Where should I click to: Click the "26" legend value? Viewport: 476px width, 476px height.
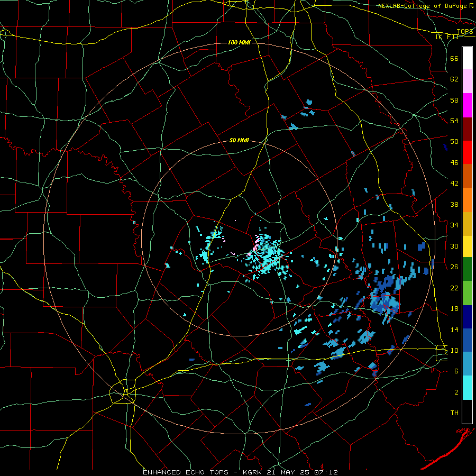coord(454,267)
